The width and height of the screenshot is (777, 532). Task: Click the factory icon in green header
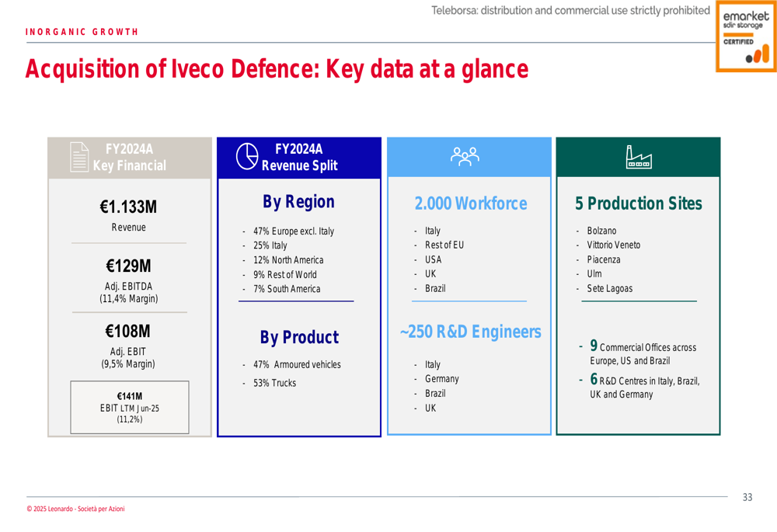638,157
